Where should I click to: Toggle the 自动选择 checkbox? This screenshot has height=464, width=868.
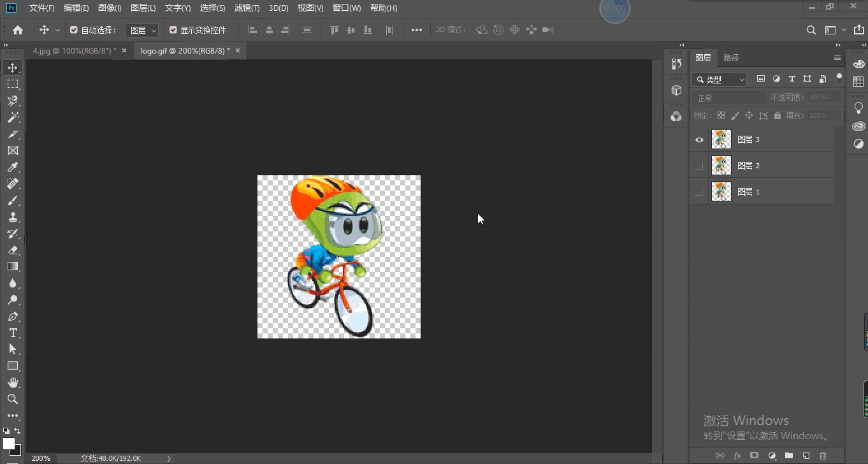(x=74, y=30)
